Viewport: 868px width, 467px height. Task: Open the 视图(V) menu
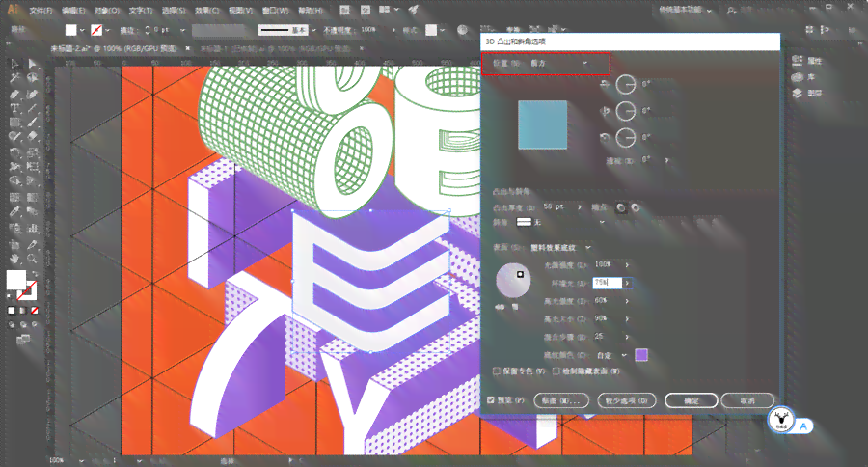(240, 11)
